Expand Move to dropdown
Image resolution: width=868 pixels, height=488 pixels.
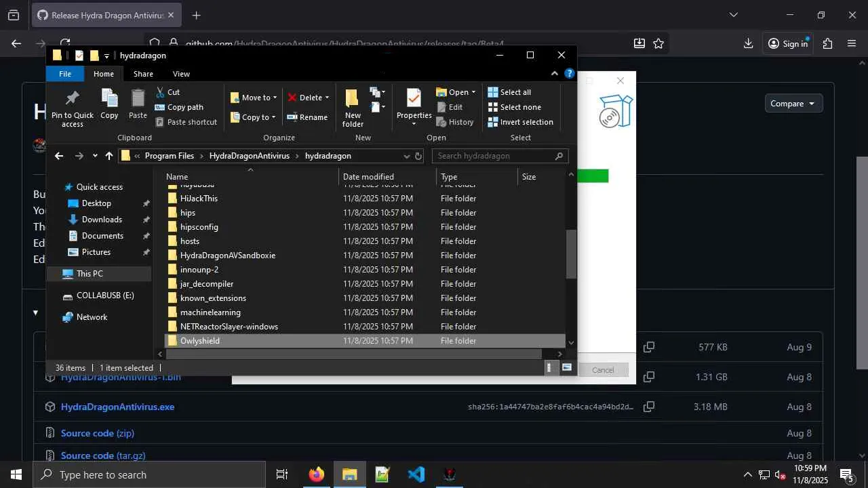(x=274, y=98)
